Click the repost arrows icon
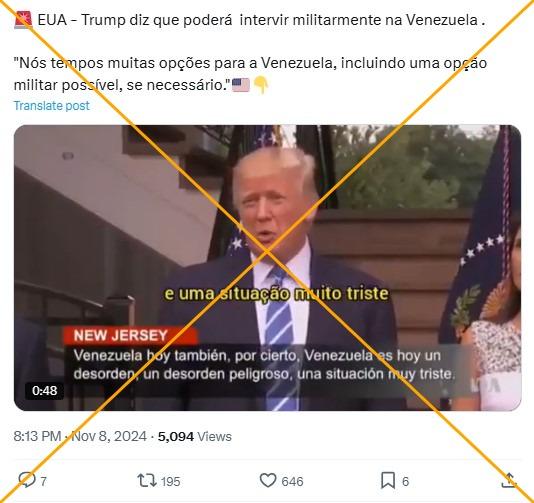 (147, 481)
